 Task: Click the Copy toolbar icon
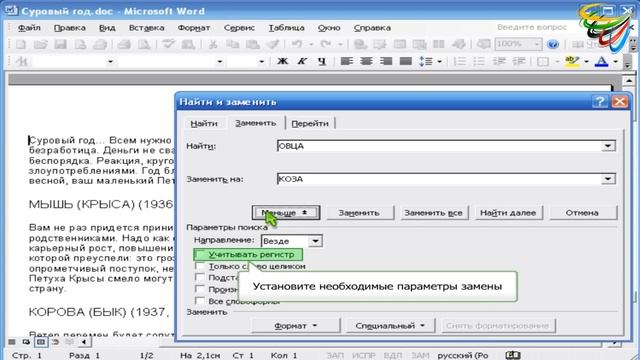[232, 44]
